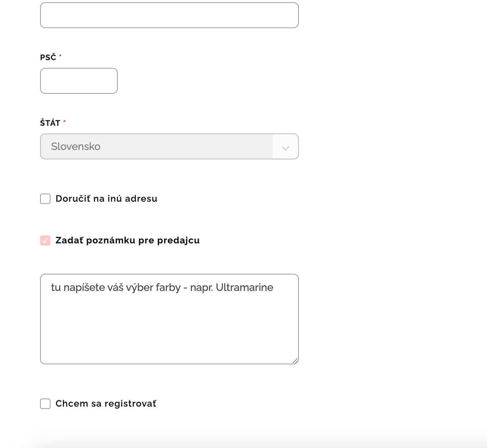Click the empty box beside Chcem sa registrovať
The width and height of the screenshot is (487, 448).
[45, 404]
